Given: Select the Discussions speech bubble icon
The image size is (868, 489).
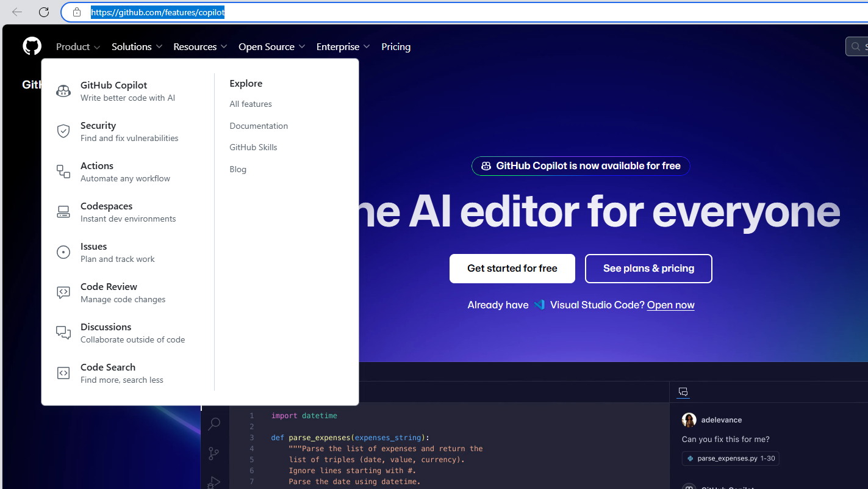Looking at the screenshot, I should 63,332.
